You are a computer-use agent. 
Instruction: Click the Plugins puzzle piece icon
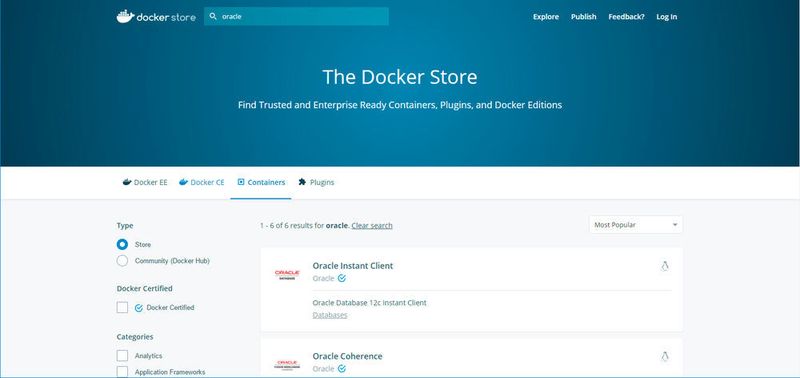coord(302,182)
